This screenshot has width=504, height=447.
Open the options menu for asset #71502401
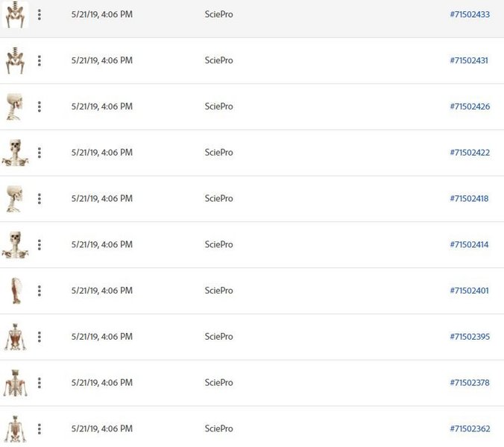40,291
